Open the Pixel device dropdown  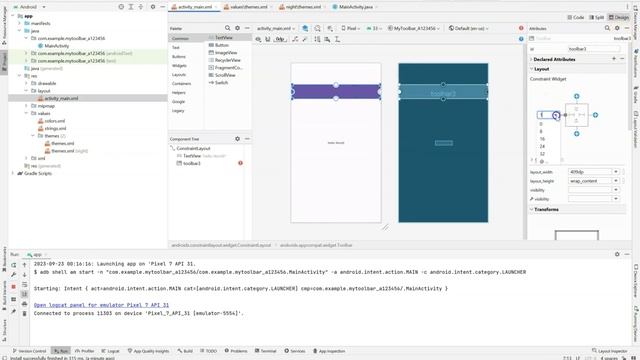pyautogui.click(x=351, y=28)
